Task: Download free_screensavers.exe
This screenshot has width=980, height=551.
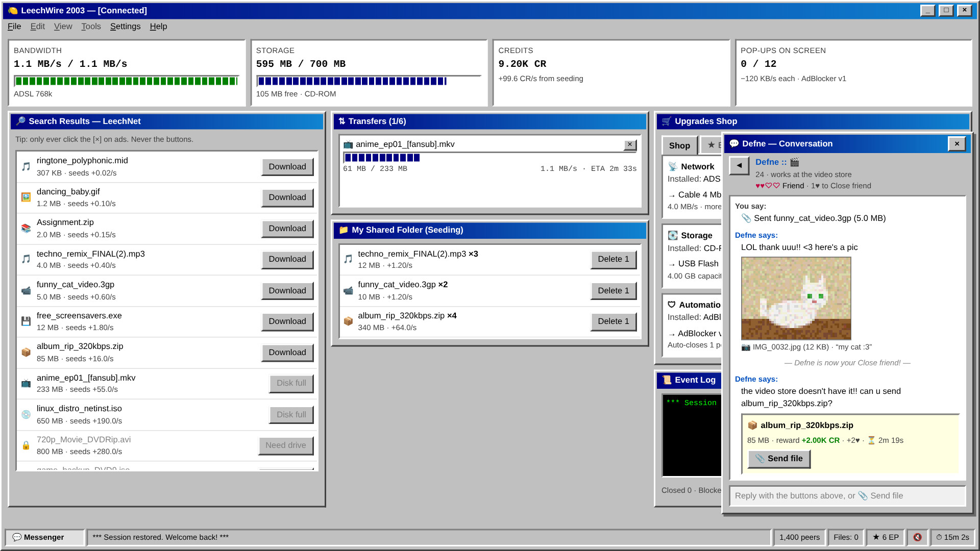Action: click(287, 321)
